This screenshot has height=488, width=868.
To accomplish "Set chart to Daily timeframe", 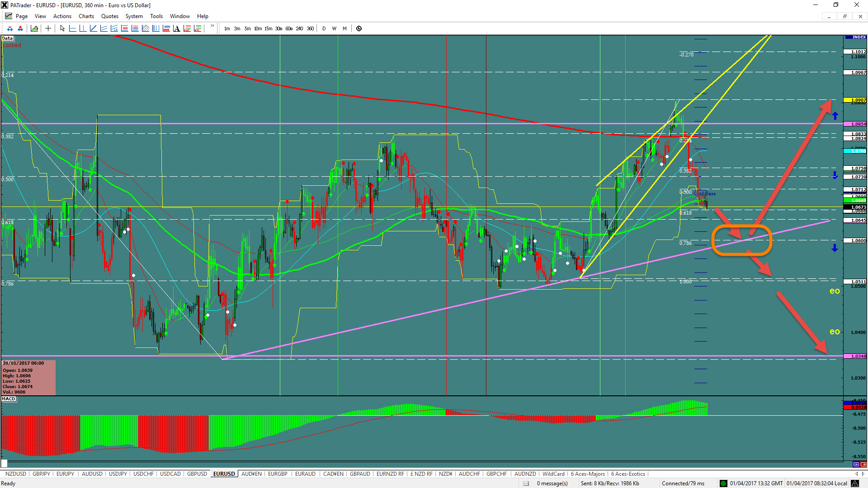I will pos(324,28).
